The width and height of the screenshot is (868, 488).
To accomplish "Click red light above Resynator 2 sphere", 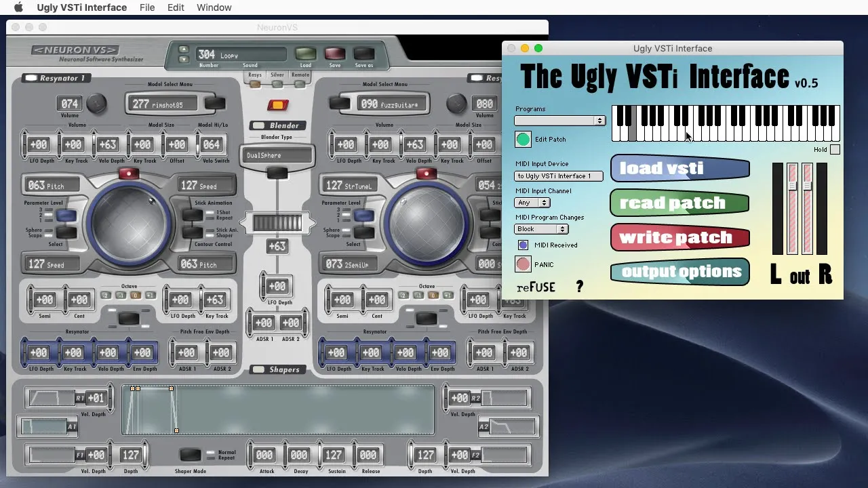I will point(426,174).
